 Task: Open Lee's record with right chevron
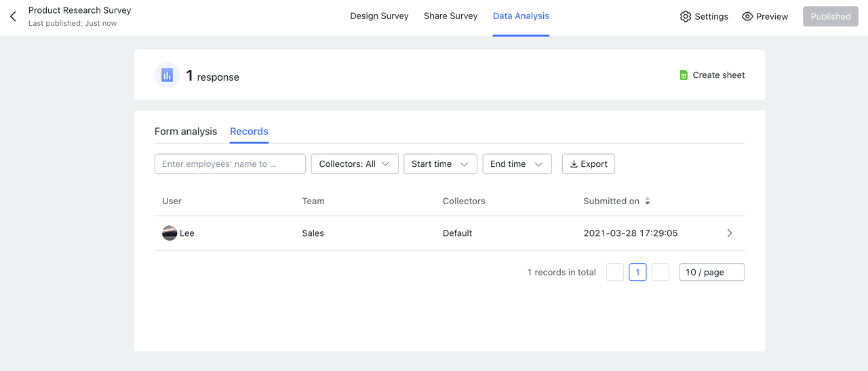click(x=730, y=233)
